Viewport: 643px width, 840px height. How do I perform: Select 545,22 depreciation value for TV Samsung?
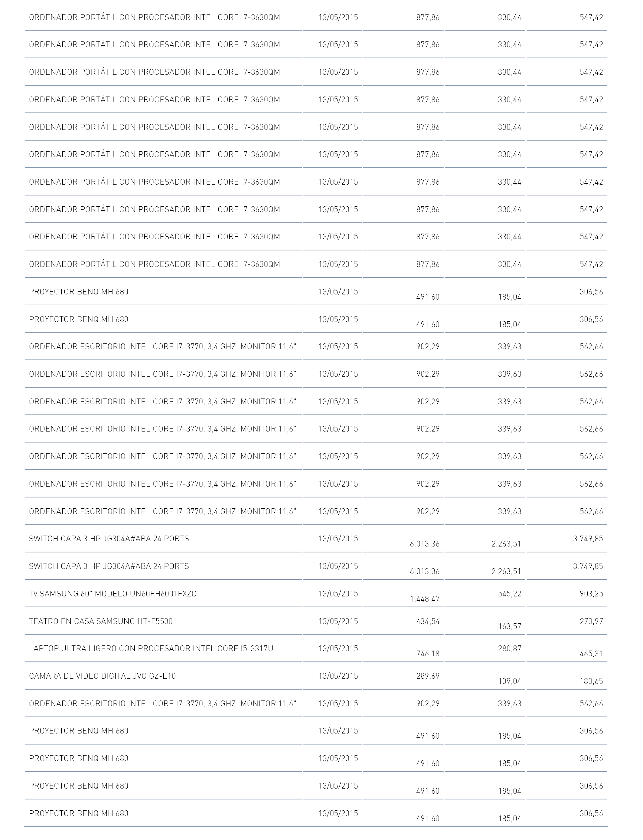[510, 594]
